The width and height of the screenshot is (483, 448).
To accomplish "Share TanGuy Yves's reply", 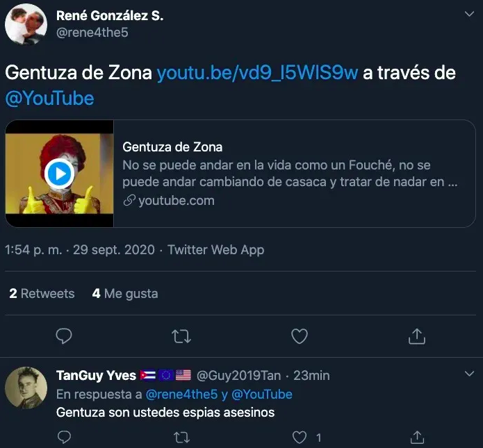I will 417,437.
